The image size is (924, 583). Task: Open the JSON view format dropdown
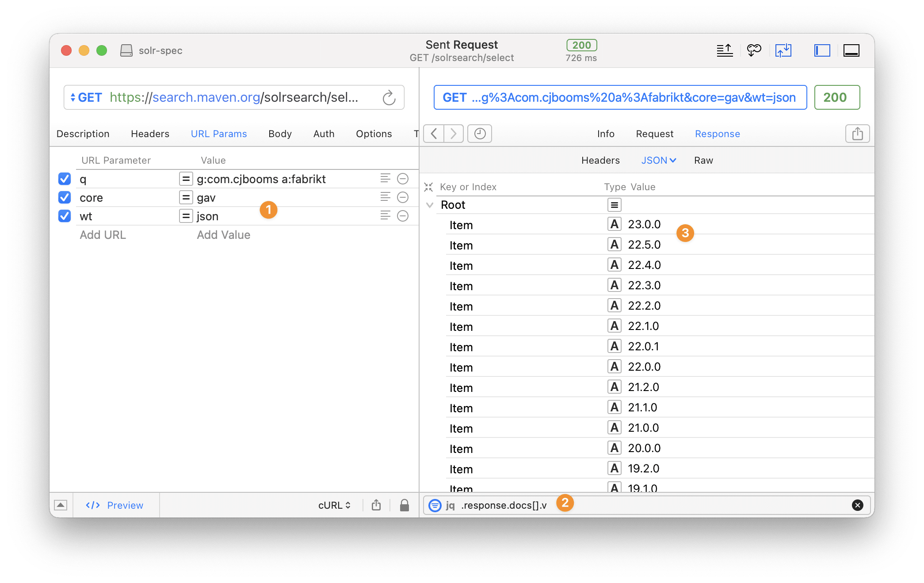[658, 160]
